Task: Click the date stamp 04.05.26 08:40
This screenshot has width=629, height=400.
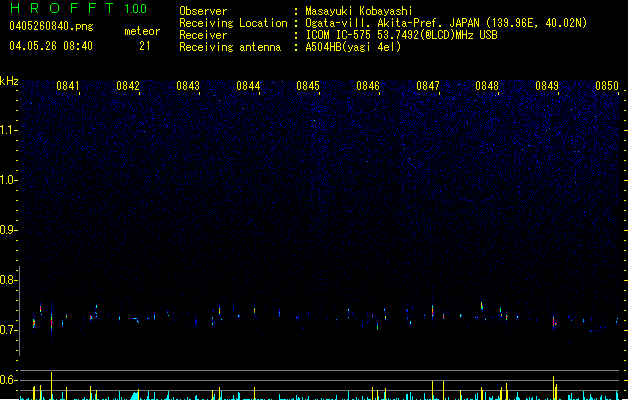Action: point(51,46)
